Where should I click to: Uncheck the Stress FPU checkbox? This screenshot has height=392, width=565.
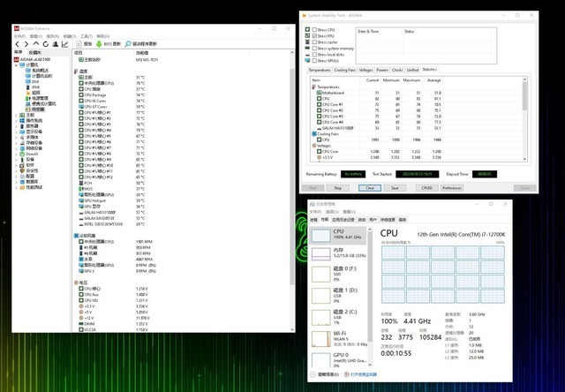tap(314, 35)
